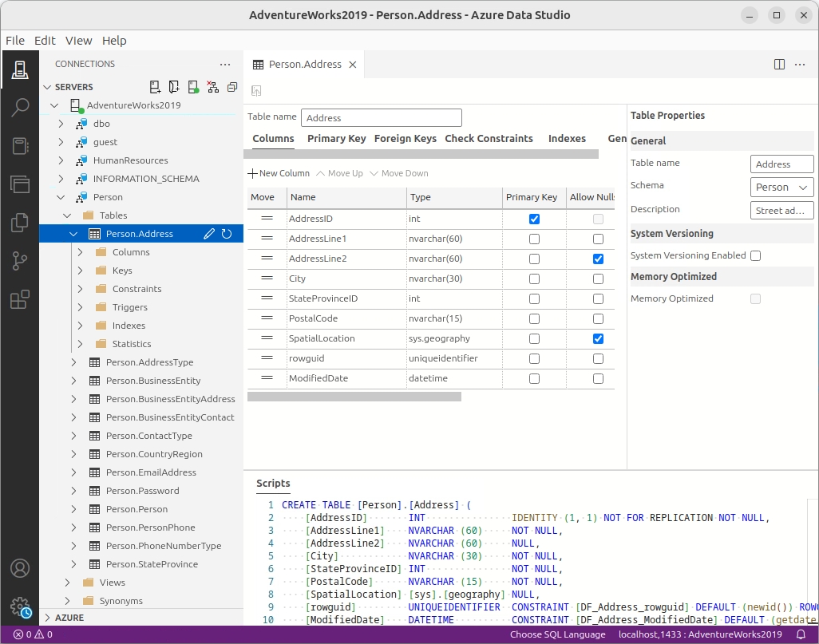The width and height of the screenshot is (819, 644).
Task: Expand the HumanResources schema node
Action: [61, 160]
